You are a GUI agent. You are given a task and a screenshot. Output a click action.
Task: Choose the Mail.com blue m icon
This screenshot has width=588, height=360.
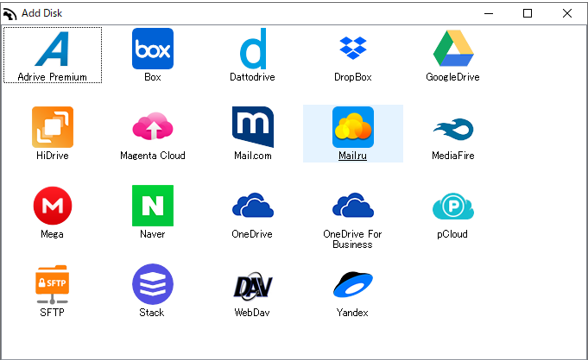(253, 127)
